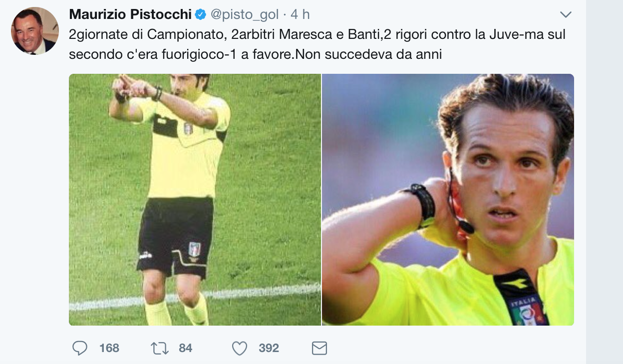
Task: Click the 168 replies count
Action: point(109,348)
